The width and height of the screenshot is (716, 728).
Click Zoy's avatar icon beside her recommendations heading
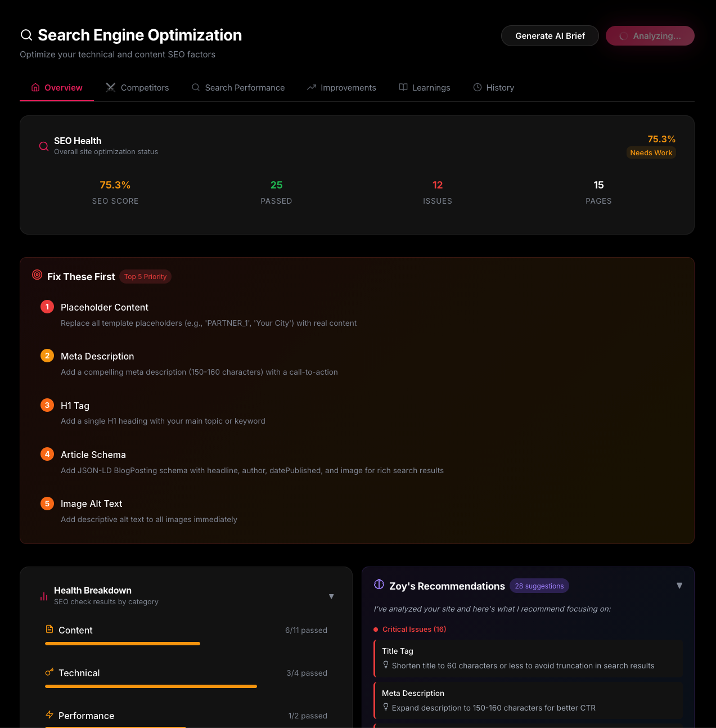pos(379,585)
